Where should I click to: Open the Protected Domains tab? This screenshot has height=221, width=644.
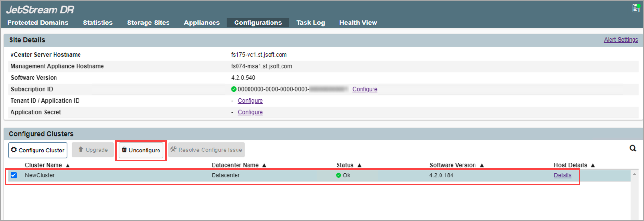38,23
